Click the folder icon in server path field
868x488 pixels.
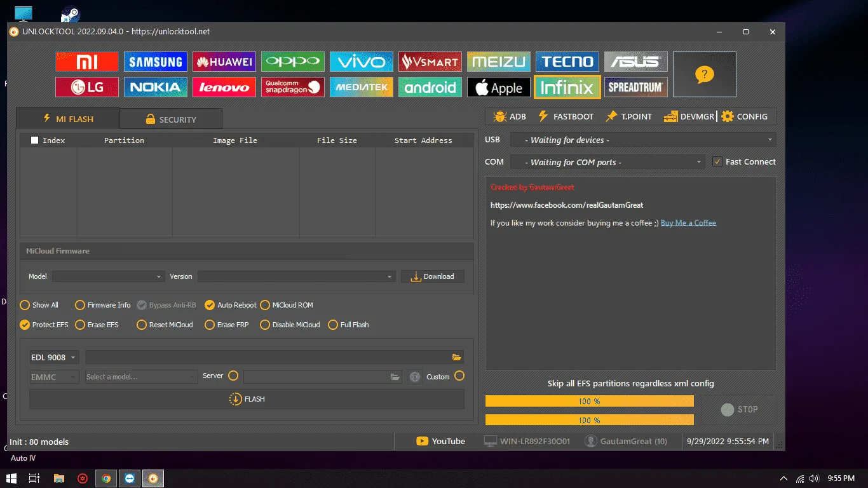395,377
